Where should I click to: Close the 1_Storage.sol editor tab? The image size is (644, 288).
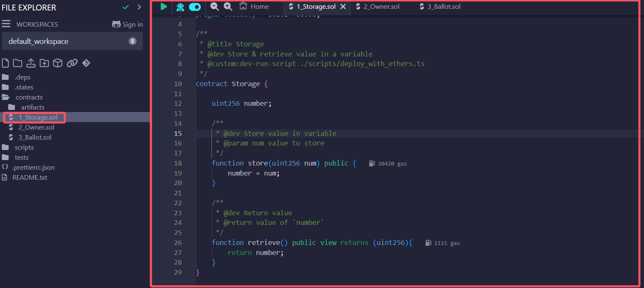coord(343,7)
